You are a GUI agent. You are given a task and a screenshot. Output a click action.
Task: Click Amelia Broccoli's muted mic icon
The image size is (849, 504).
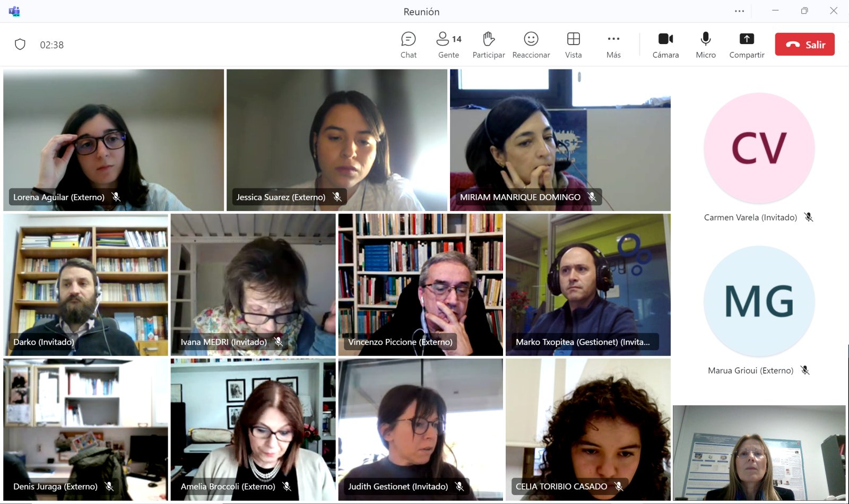pyautogui.click(x=287, y=486)
